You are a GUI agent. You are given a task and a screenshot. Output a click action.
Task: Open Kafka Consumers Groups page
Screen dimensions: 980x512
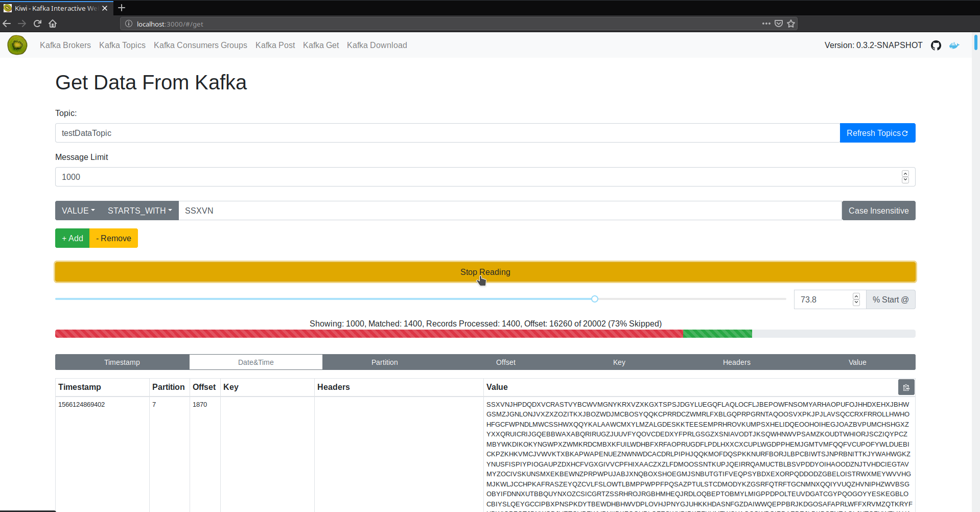200,45
